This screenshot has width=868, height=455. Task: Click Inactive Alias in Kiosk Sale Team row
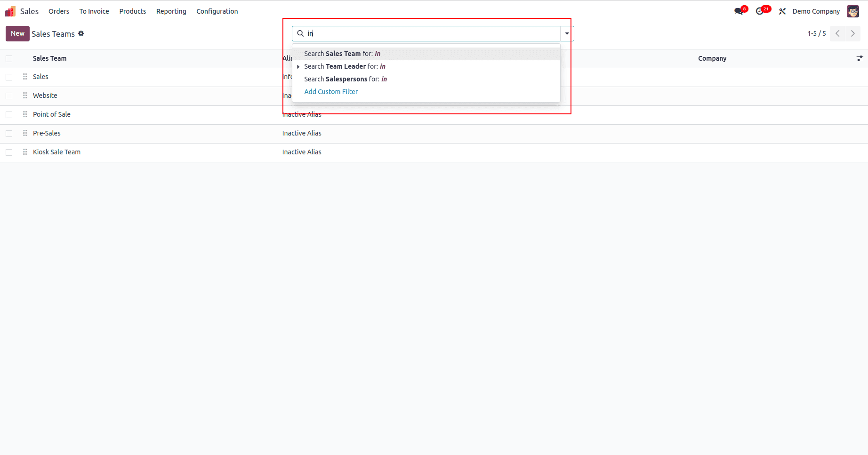pos(302,152)
